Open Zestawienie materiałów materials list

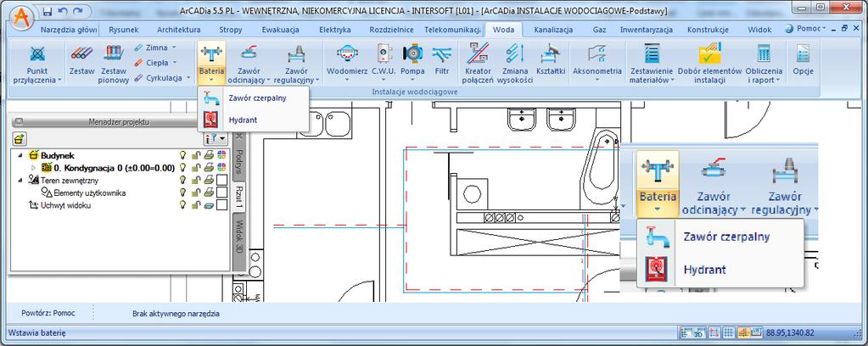tap(652, 64)
